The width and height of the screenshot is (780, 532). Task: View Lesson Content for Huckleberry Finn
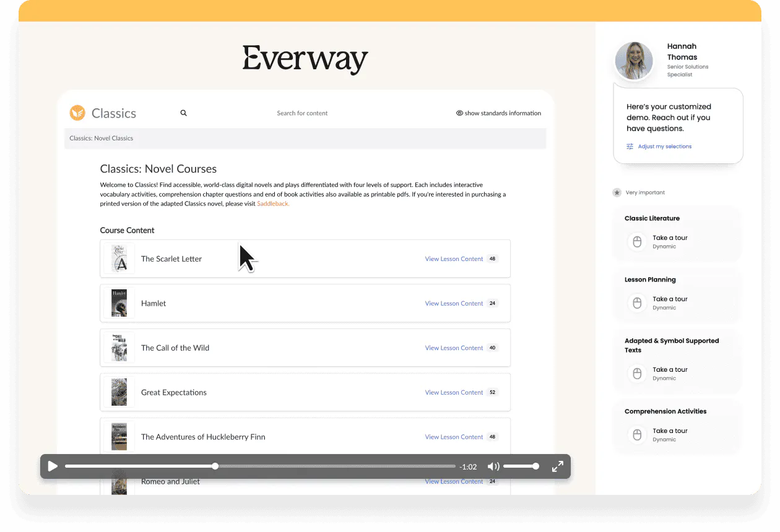coord(454,437)
